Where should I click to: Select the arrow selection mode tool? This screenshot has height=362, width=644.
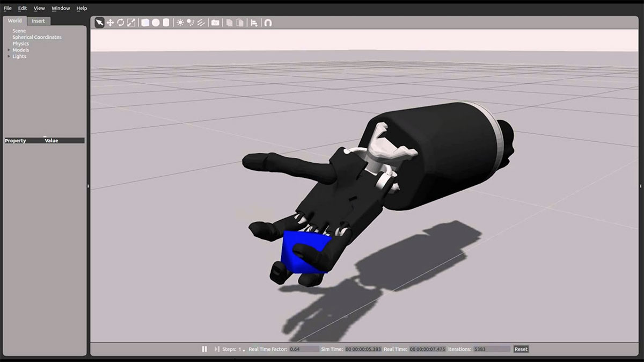(99, 23)
